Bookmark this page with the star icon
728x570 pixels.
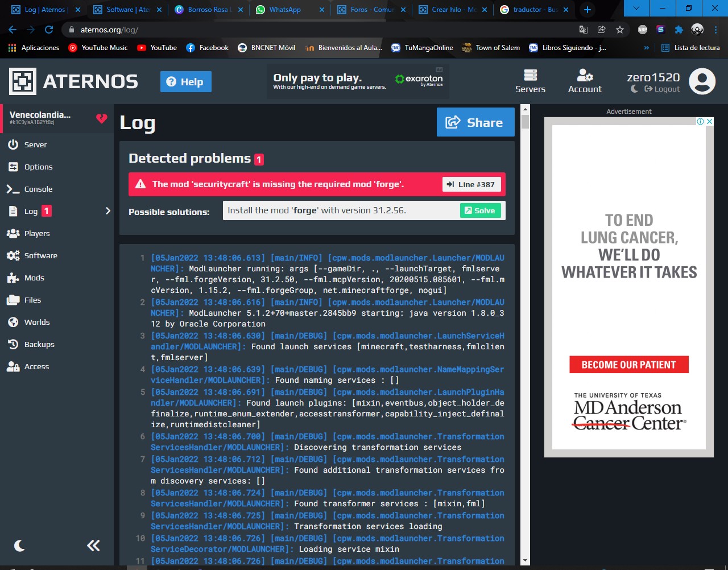click(620, 30)
